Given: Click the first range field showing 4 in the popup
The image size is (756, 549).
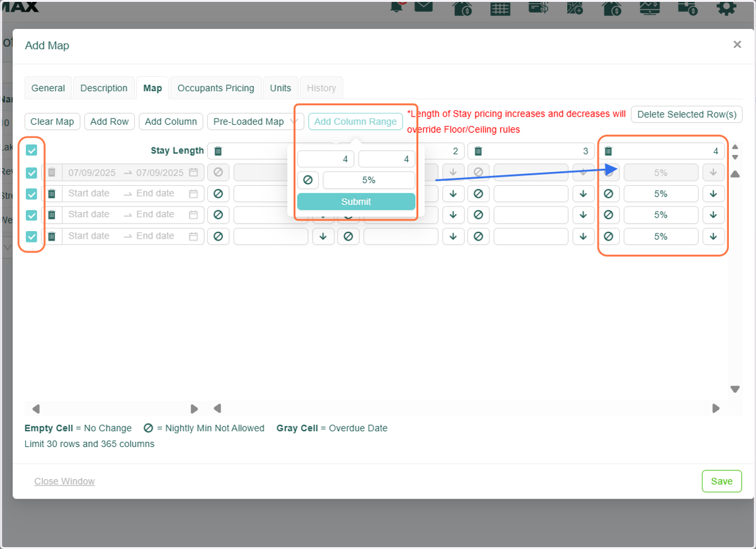Looking at the screenshot, I should pos(326,159).
